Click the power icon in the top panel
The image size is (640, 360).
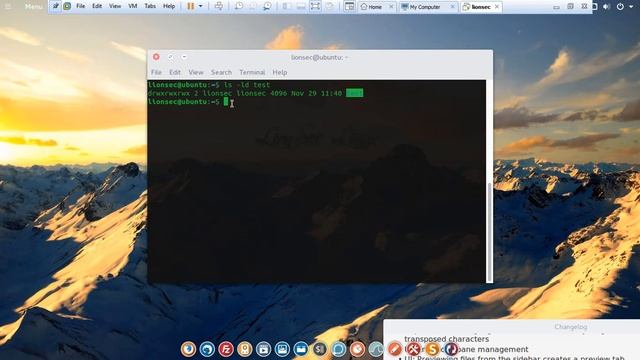620,7
